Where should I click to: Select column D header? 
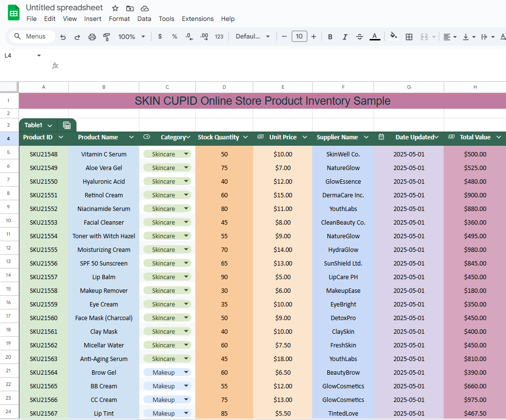(225, 87)
